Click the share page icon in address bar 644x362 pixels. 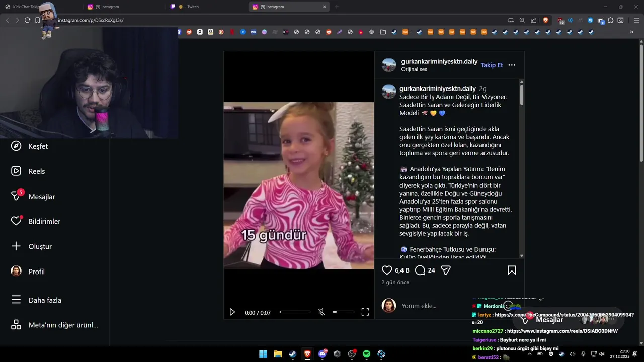pyautogui.click(x=534, y=20)
